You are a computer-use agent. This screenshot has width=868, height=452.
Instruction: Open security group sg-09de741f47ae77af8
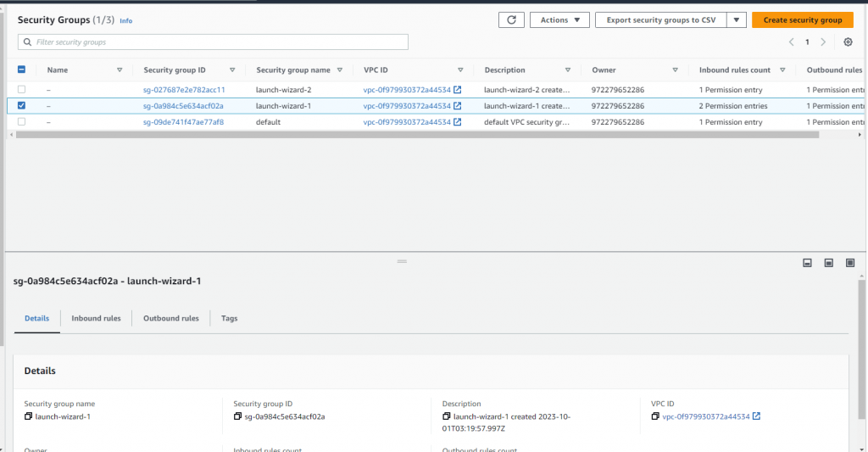coord(183,122)
